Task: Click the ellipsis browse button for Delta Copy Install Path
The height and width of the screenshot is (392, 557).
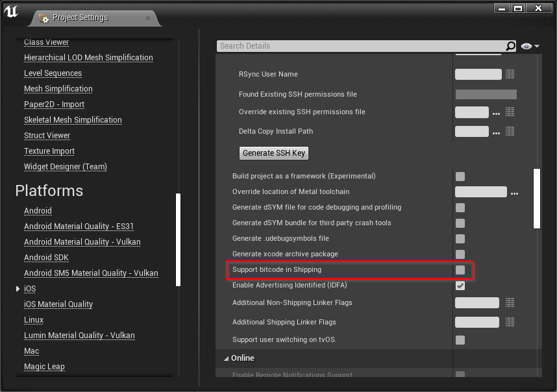Action: coord(496,132)
